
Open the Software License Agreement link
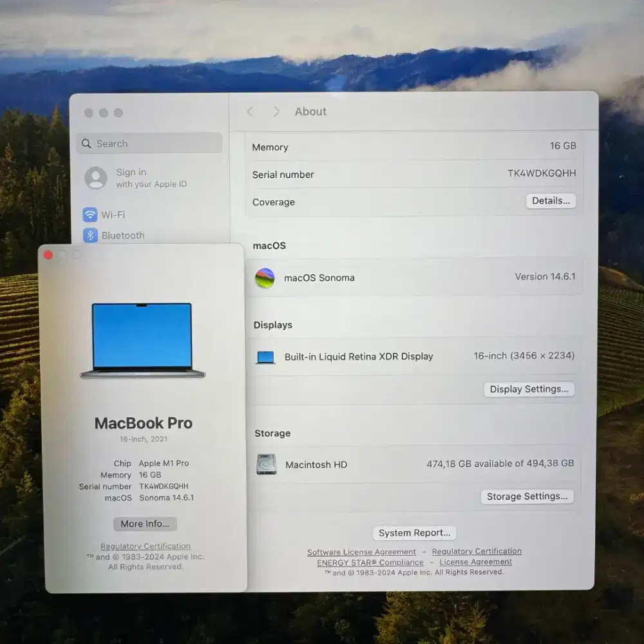pos(361,551)
